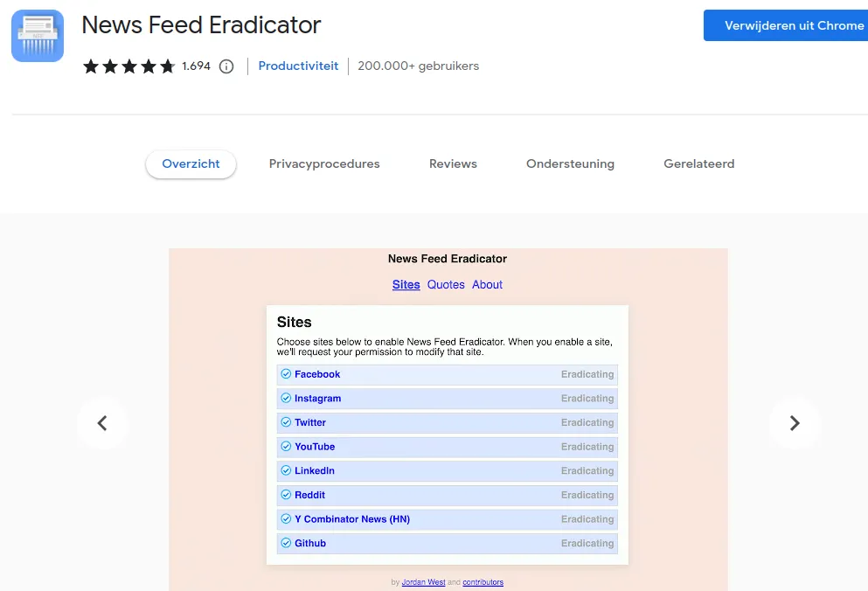
Task: Advance to next screenshot with right arrow
Action: pyautogui.click(x=794, y=423)
